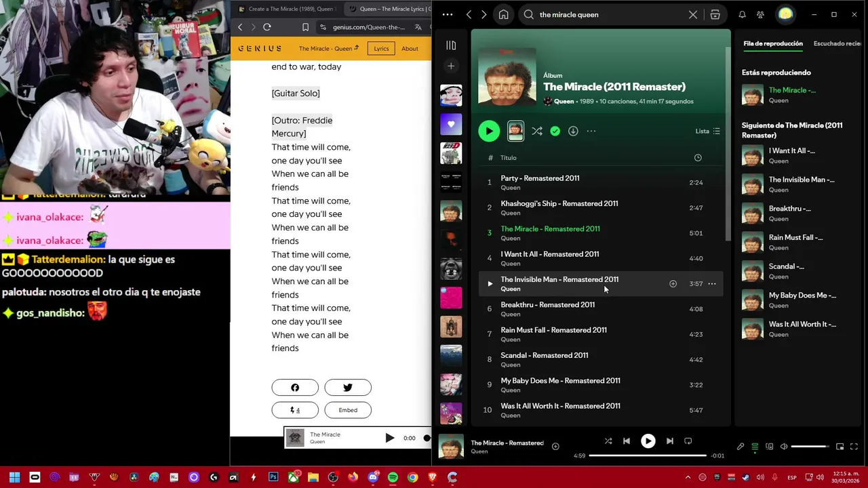
Task: Open Windows Start menu
Action: (x=14, y=477)
